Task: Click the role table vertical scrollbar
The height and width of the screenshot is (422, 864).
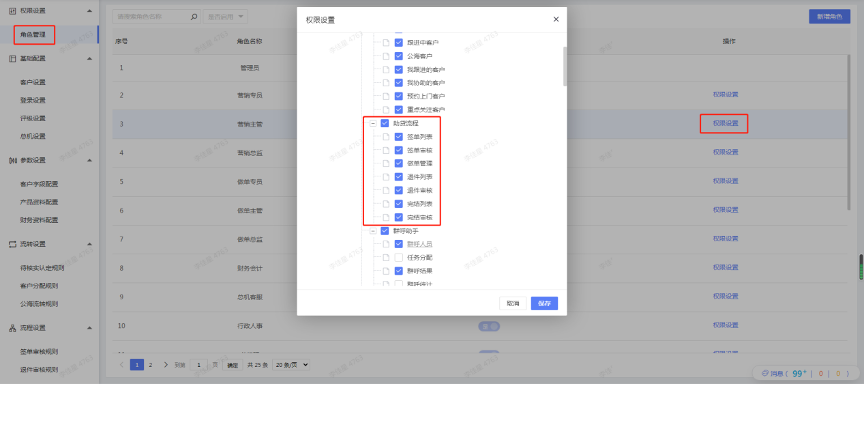Action: (851, 132)
